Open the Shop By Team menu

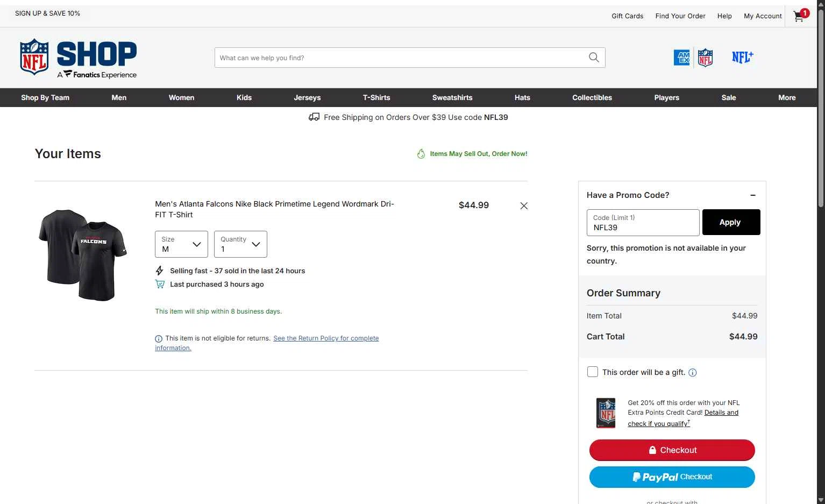45,97
